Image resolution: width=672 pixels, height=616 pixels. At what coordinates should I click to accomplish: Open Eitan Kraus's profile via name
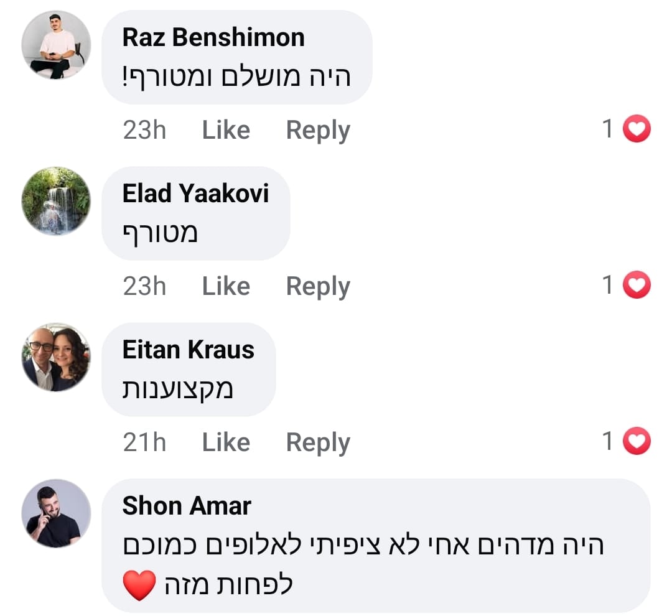point(188,350)
